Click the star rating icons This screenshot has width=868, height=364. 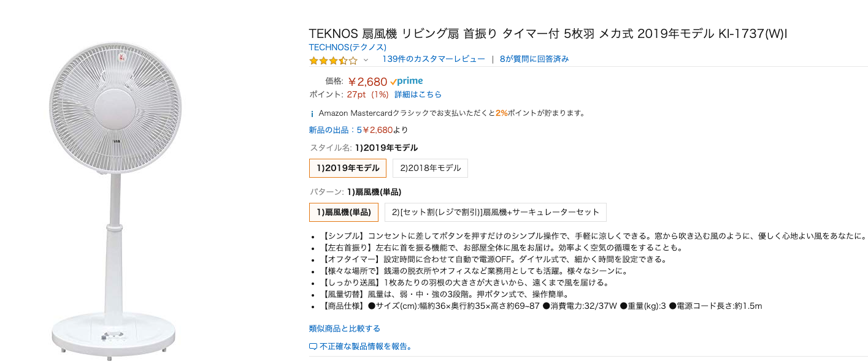[333, 60]
